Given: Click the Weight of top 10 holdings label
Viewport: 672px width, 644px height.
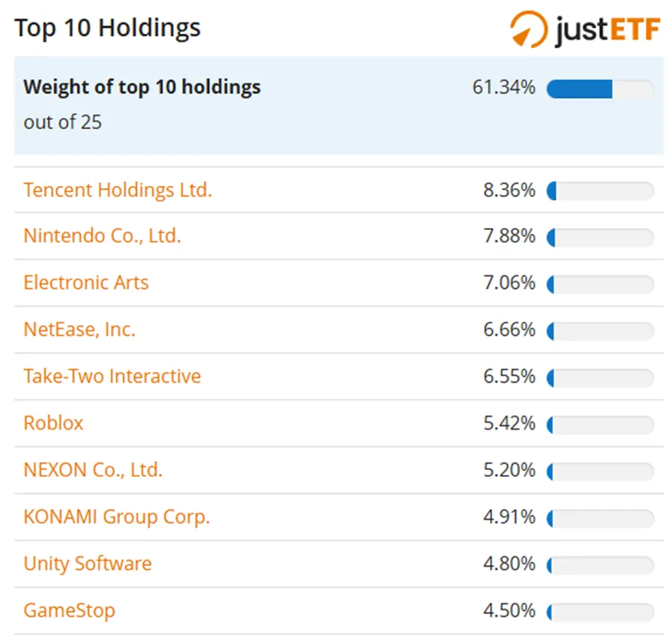Looking at the screenshot, I should 142,87.
